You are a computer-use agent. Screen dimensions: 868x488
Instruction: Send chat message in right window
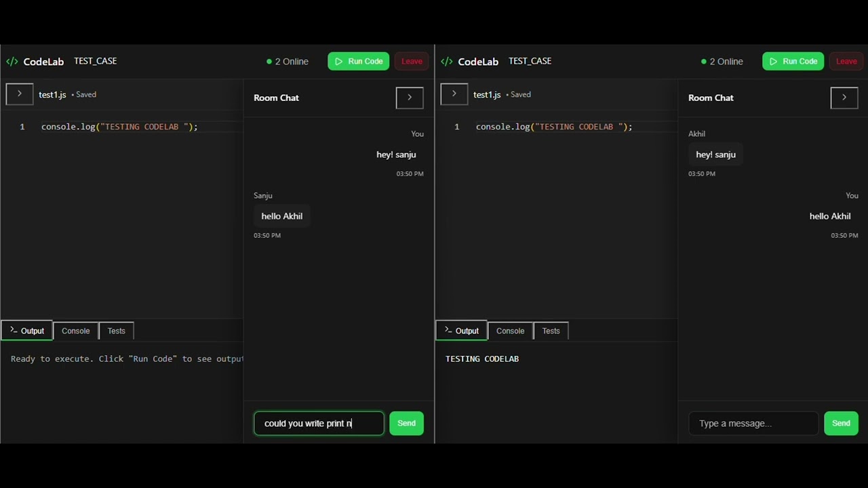point(841,424)
